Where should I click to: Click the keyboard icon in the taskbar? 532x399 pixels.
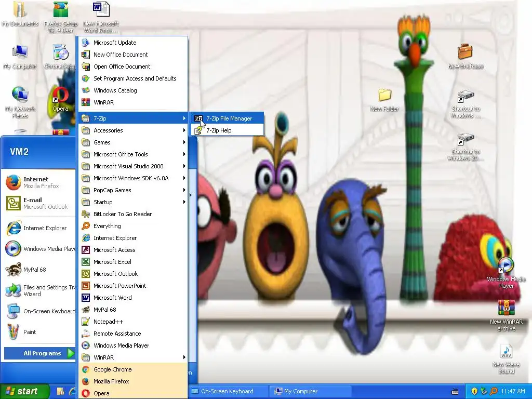(x=455, y=392)
